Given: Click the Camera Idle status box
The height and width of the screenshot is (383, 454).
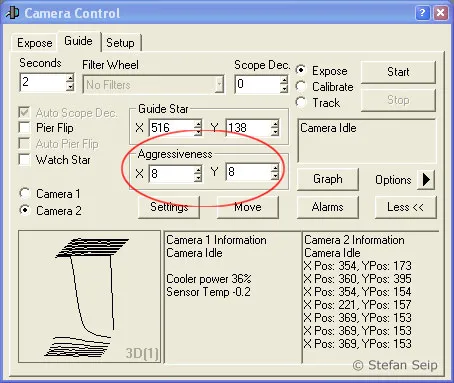Looking at the screenshot, I should (x=366, y=141).
